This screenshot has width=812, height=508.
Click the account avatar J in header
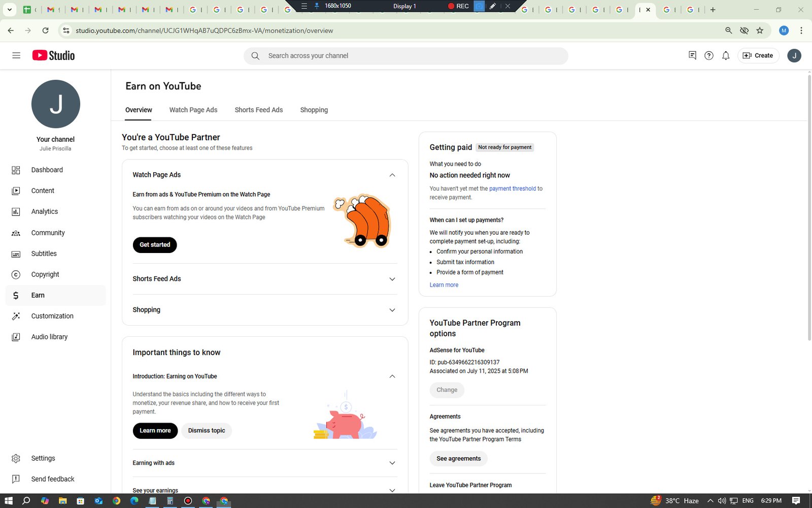click(x=794, y=55)
